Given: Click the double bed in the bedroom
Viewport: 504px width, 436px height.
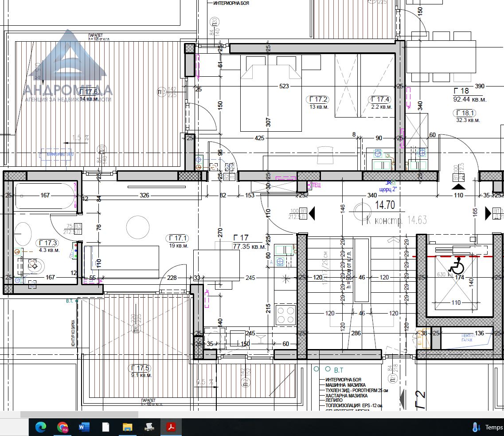Looking at the screenshot, I should 268,95.
